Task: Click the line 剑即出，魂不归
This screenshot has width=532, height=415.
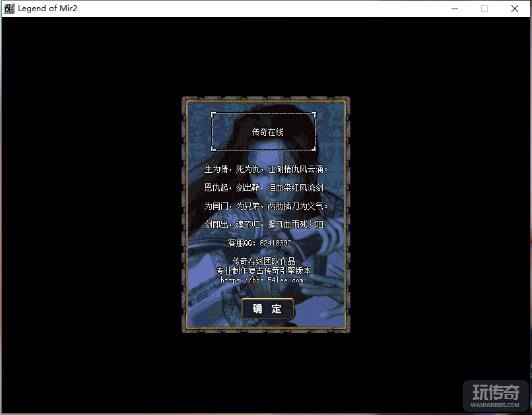Action: pos(267,224)
